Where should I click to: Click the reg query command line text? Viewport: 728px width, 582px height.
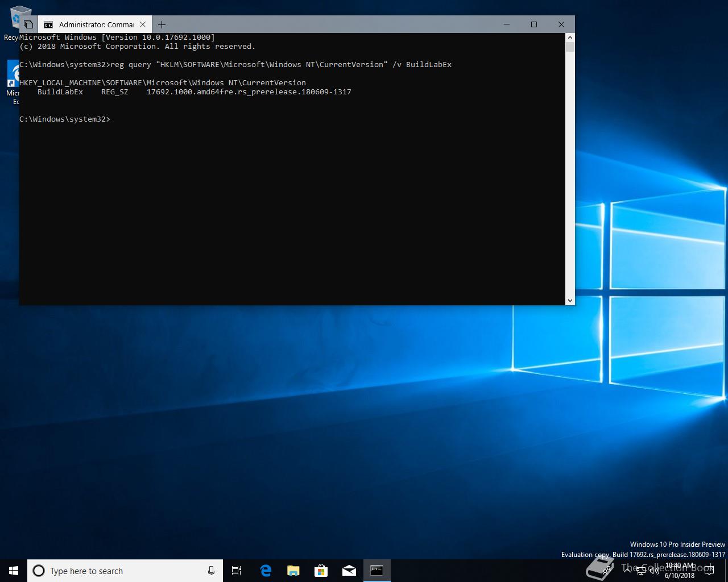pos(281,64)
